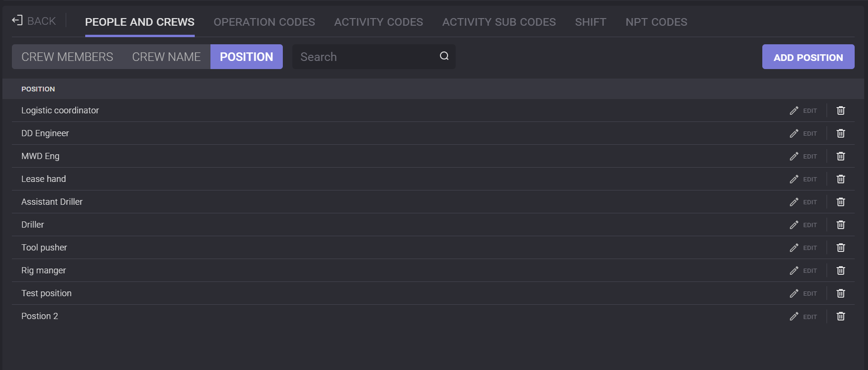The height and width of the screenshot is (370, 868).
Task: Open the NPT Codes tab
Action: coord(656,22)
